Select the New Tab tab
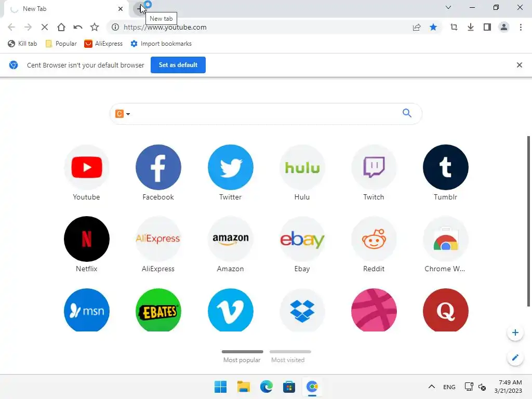 click(x=66, y=9)
